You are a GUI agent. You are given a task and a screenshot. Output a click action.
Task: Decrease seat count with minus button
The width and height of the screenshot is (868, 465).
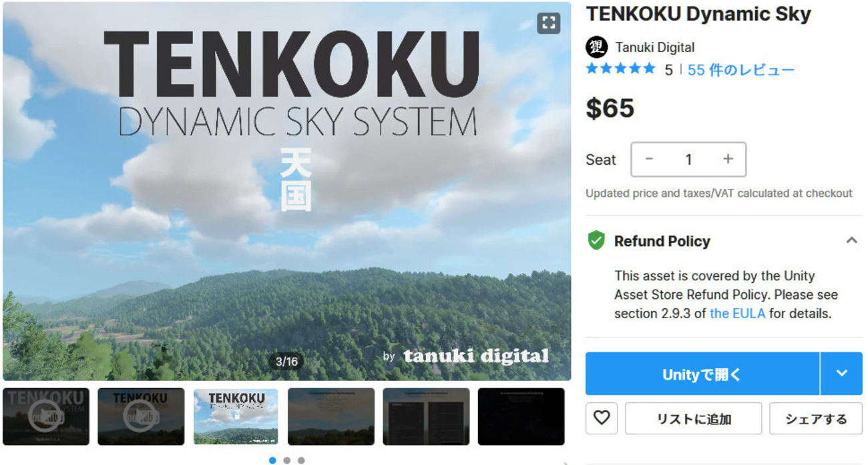coord(649,159)
